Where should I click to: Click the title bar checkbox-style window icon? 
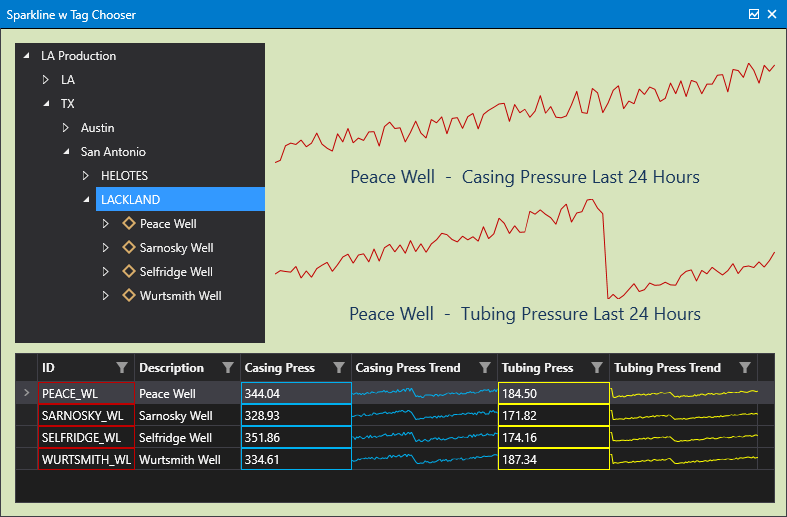[x=754, y=14]
